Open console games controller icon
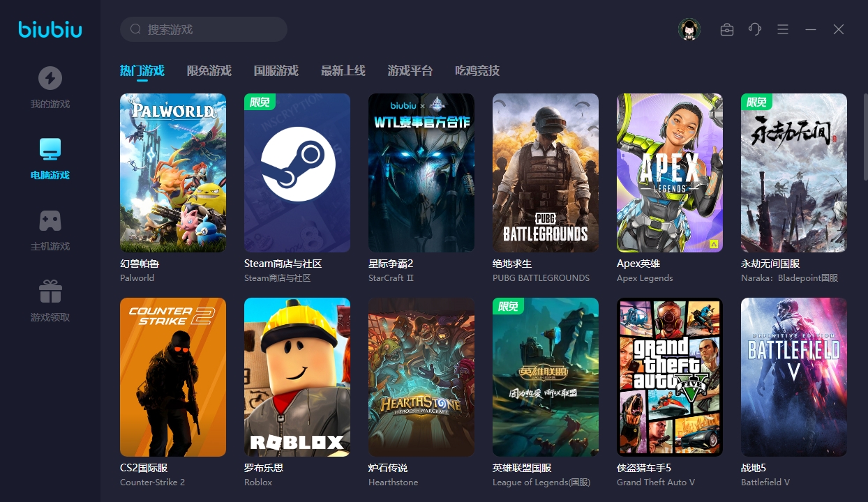This screenshot has height=502, width=868. click(x=50, y=220)
